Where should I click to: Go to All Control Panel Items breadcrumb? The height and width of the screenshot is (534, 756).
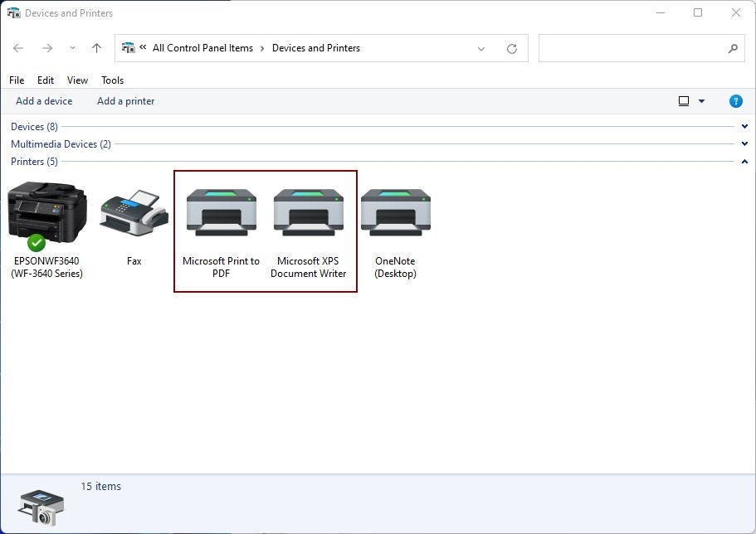(x=203, y=48)
